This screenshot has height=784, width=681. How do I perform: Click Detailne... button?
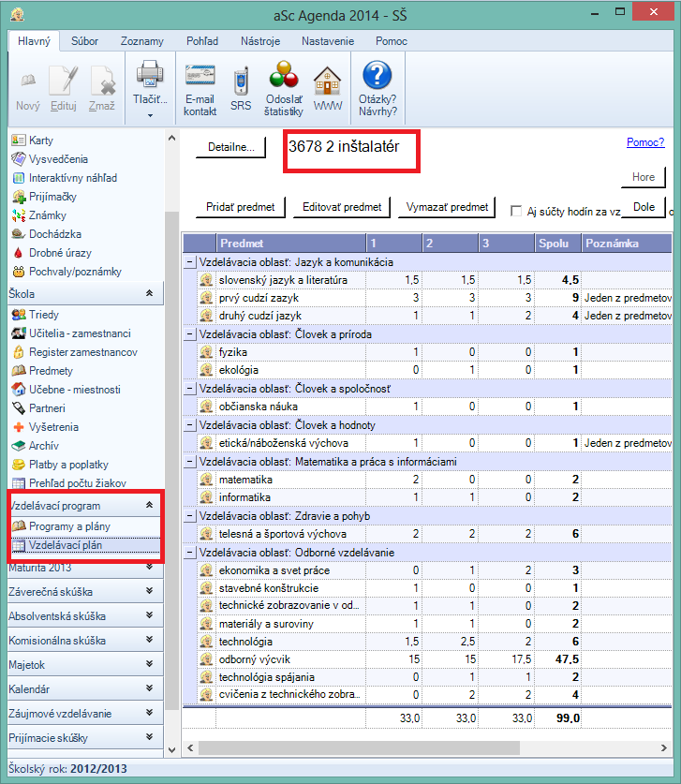pyautogui.click(x=231, y=147)
